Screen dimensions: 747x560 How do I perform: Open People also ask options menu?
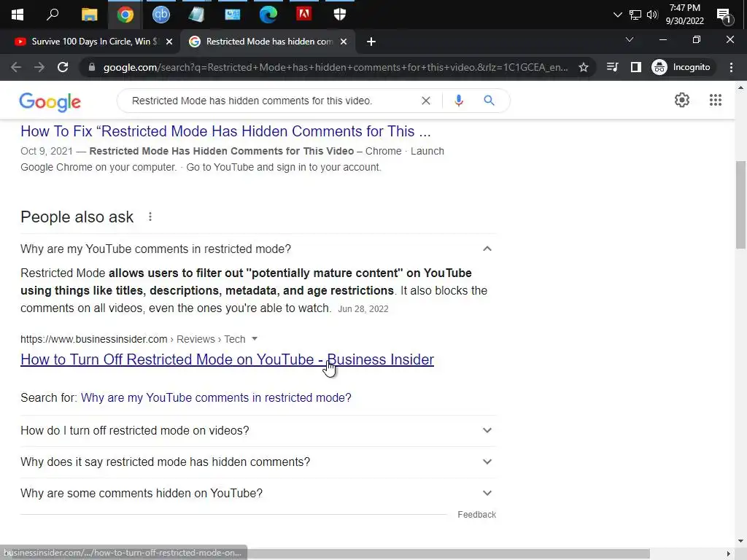150,217
